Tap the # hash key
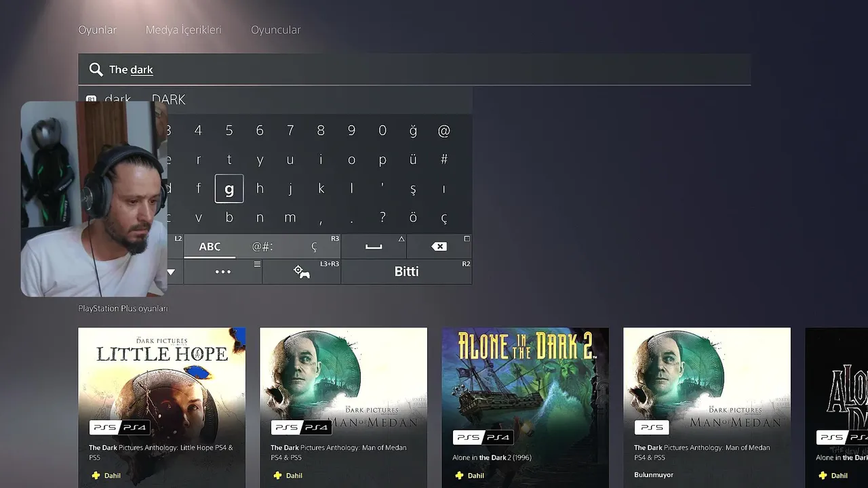The width and height of the screenshot is (868, 488). pyautogui.click(x=443, y=160)
